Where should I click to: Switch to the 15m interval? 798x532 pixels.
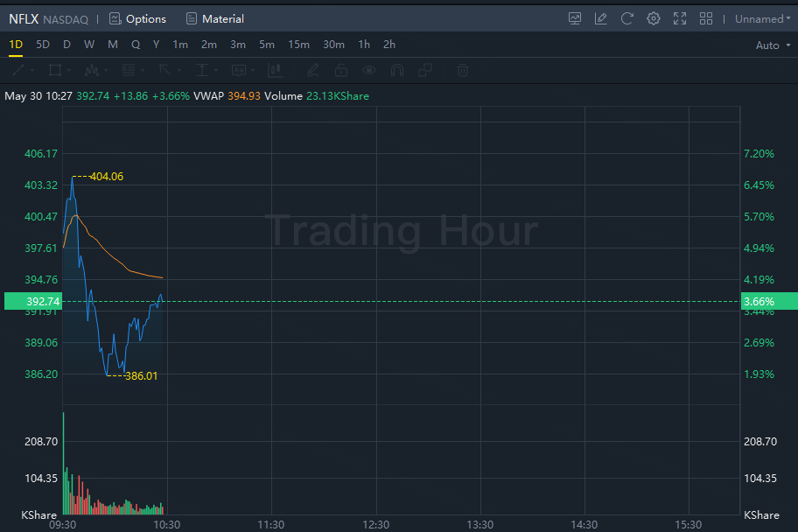[x=298, y=45]
